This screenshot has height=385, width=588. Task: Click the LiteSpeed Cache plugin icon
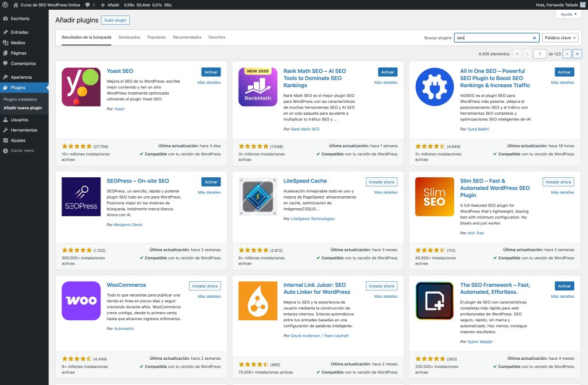point(258,197)
